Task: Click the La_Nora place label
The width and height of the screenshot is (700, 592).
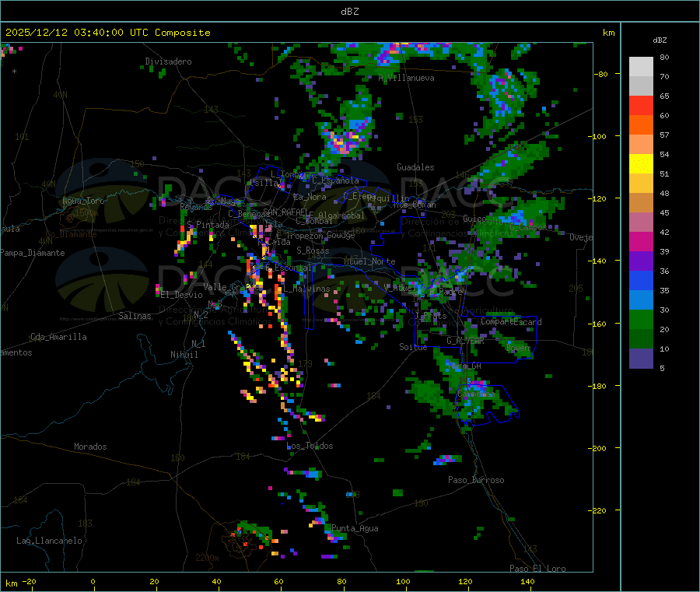Action: pos(310,197)
